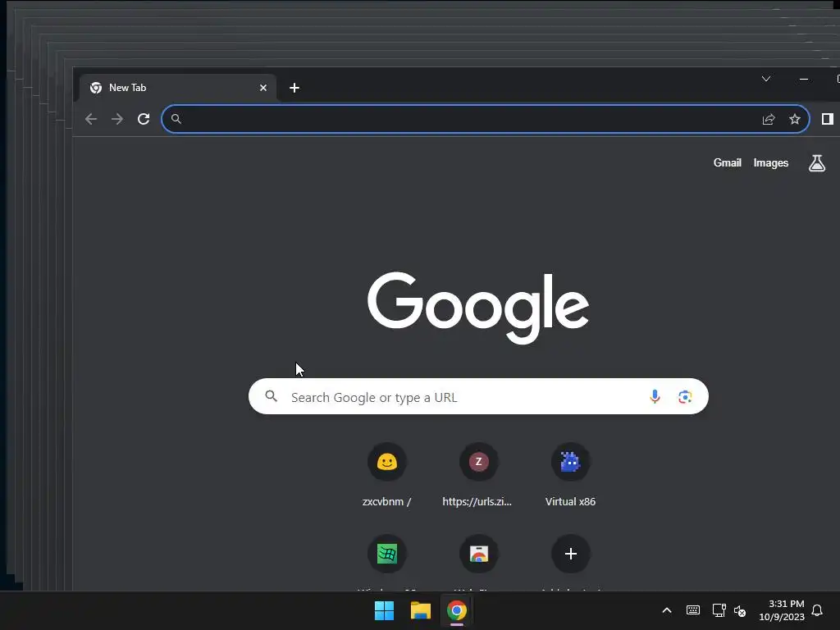The width and height of the screenshot is (840, 630).
Task: Close the New Tab tab
Action: pyautogui.click(x=263, y=88)
